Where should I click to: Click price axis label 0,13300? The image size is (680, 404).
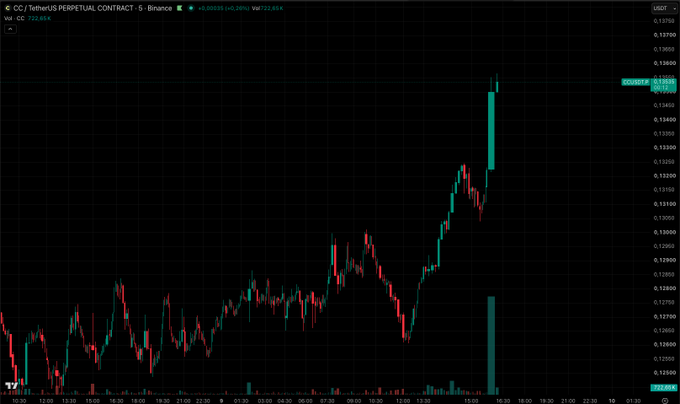click(664, 147)
